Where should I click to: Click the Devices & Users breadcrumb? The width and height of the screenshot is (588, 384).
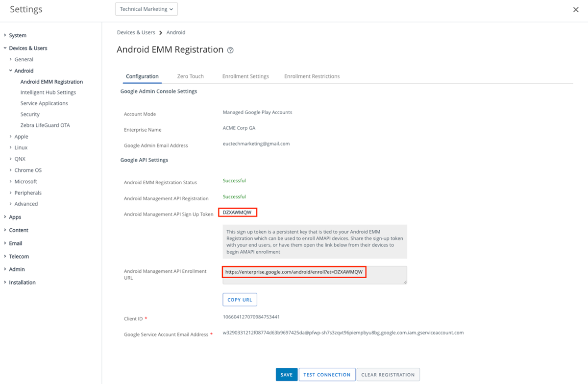coord(136,32)
